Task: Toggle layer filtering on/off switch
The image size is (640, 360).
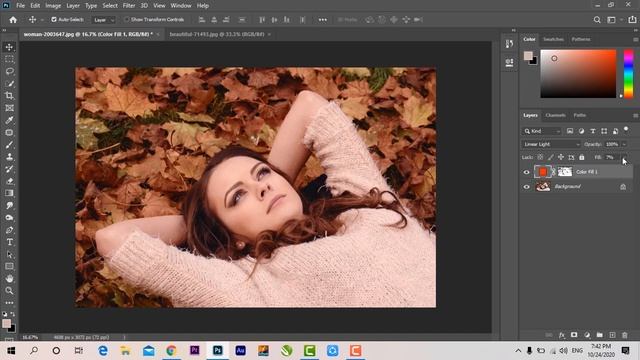Action: click(626, 130)
